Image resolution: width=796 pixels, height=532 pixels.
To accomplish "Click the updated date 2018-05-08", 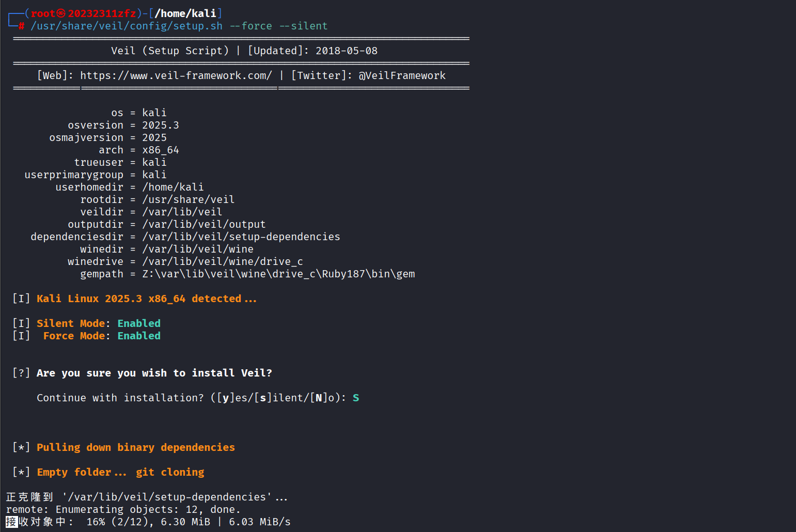I will 347,51.
